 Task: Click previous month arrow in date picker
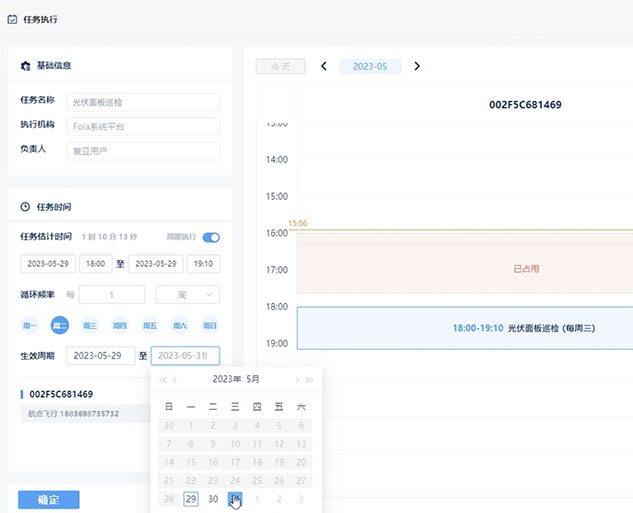click(176, 380)
